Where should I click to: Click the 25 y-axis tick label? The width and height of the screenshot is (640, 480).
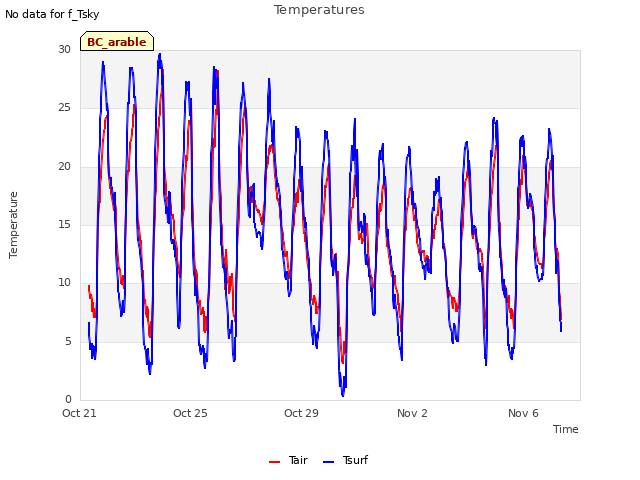pos(64,108)
